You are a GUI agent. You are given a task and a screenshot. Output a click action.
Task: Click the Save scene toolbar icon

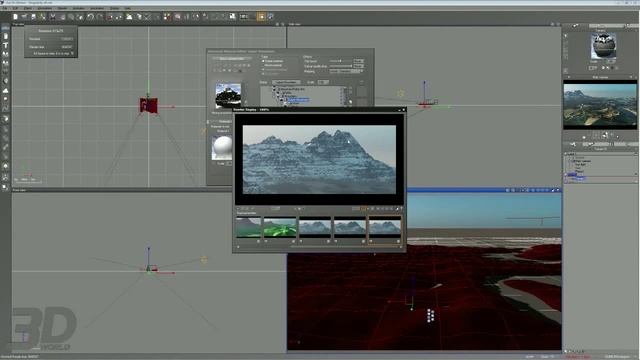pos(33,17)
